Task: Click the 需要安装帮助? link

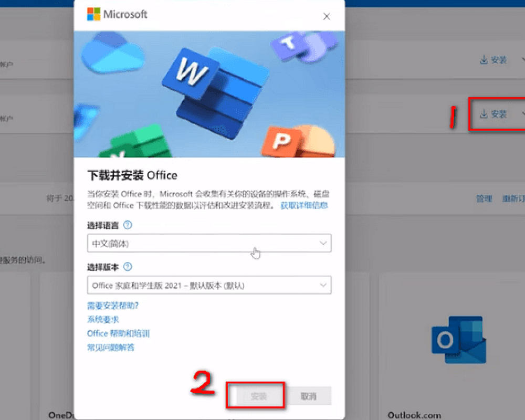Action: point(112,306)
